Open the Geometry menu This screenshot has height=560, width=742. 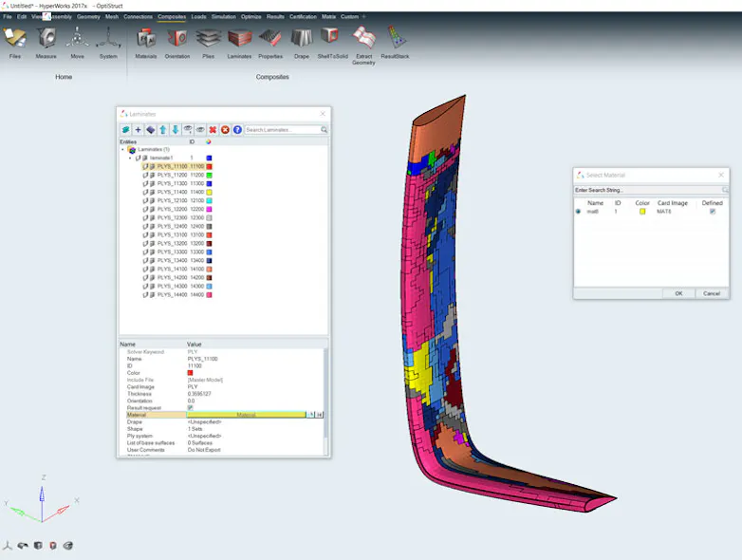[88, 16]
